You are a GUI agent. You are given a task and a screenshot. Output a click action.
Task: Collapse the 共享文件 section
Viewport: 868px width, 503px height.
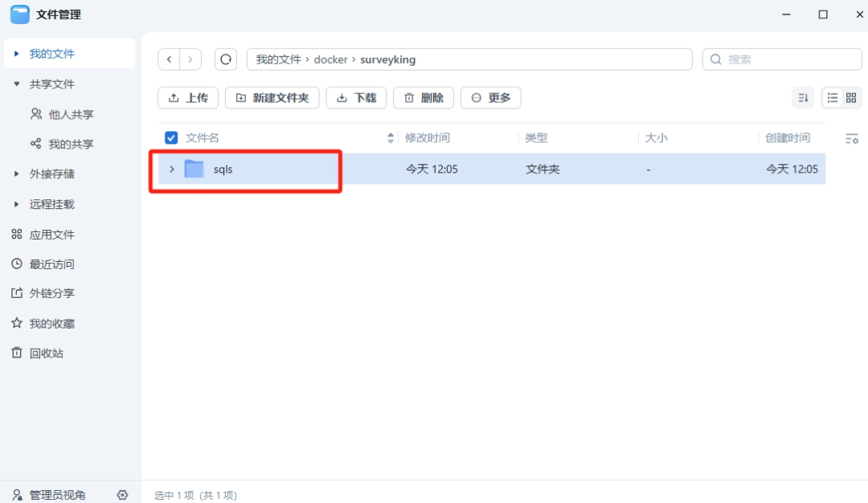(x=17, y=84)
